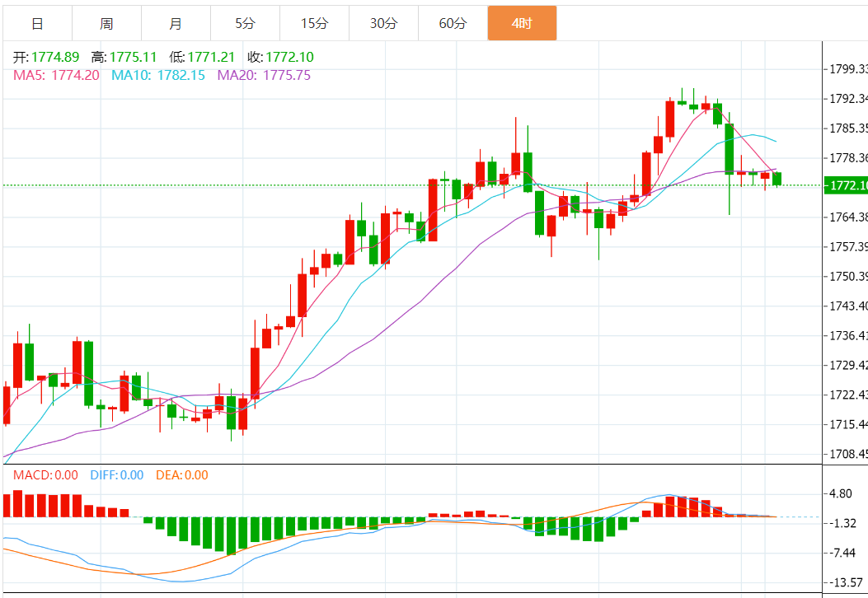Viewport: 868px width, 598px height.
Task: Click the highlighted 4时 tab
Action: point(522,23)
